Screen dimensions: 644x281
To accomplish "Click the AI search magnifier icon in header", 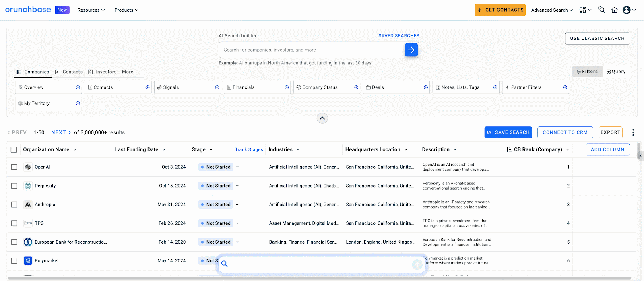I will [x=601, y=10].
